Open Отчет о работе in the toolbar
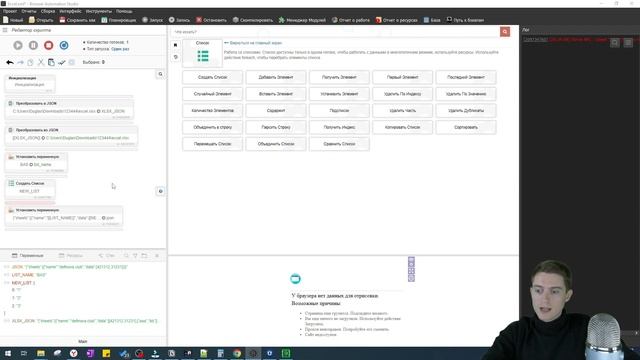Image resolution: width=640 pixels, height=360 pixels. tap(351, 20)
